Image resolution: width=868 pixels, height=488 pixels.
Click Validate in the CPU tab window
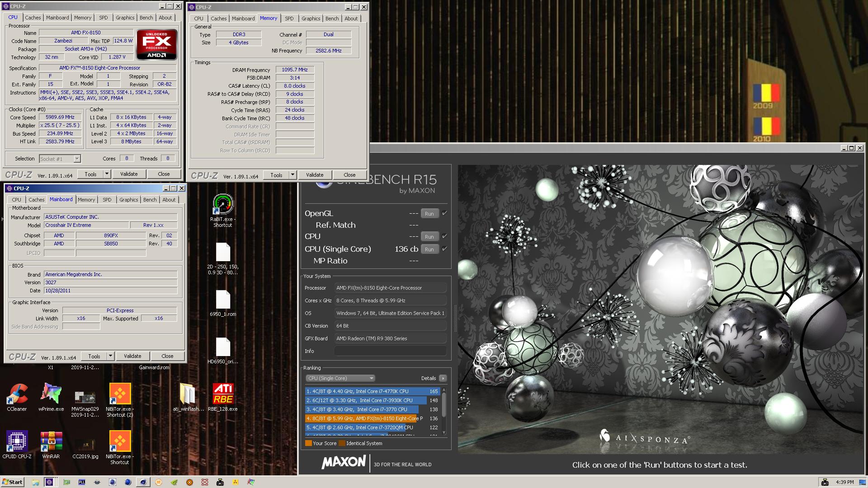tap(129, 174)
